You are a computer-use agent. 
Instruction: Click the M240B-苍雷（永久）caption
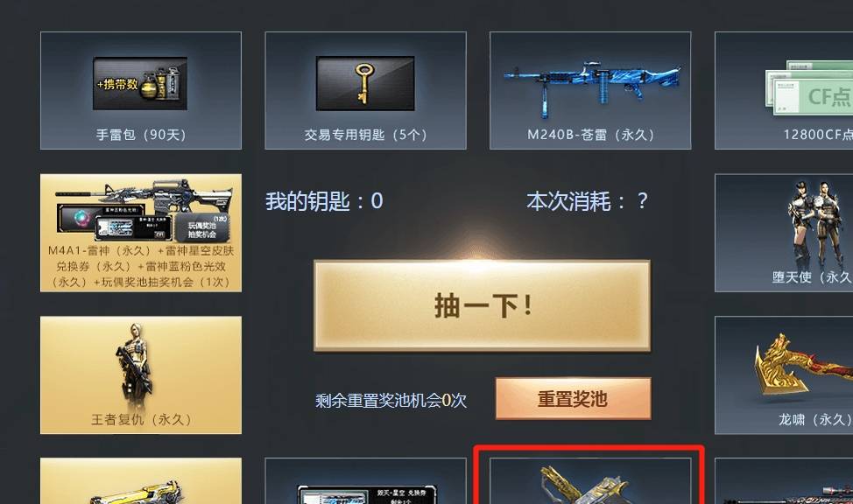591,134
